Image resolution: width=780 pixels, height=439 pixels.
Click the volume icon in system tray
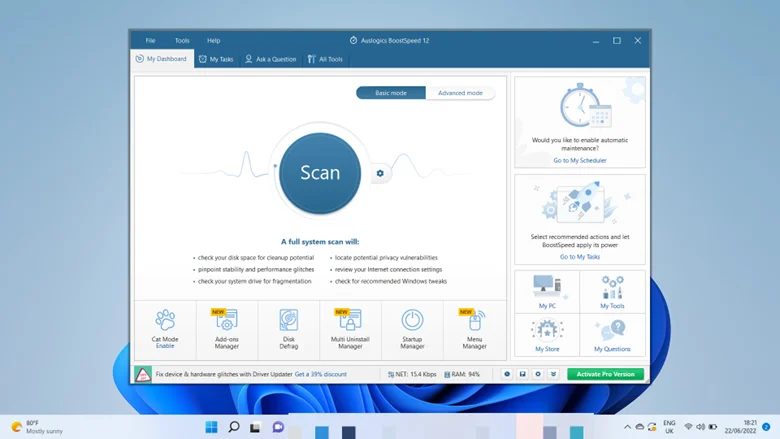[x=700, y=427]
